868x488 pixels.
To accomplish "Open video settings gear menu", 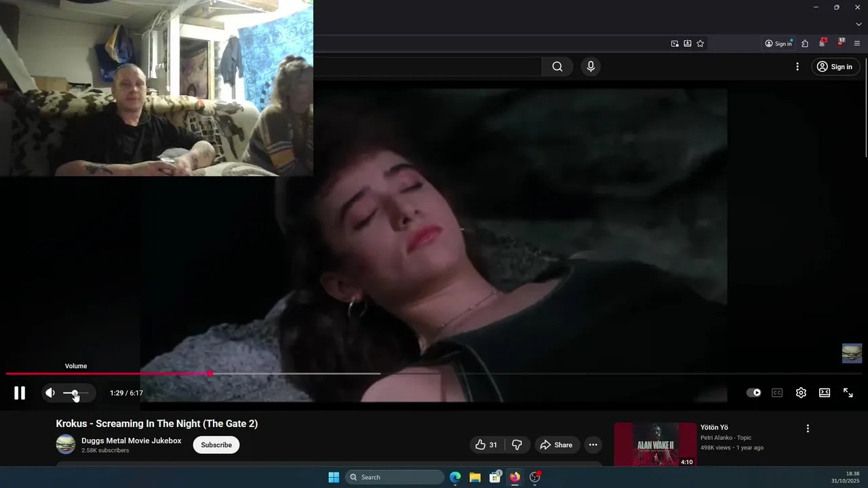I will tap(801, 393).
